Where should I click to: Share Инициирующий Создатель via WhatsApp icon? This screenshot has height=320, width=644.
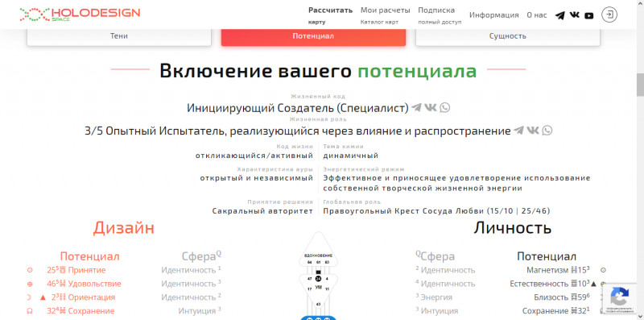click(x=445, y=108)
